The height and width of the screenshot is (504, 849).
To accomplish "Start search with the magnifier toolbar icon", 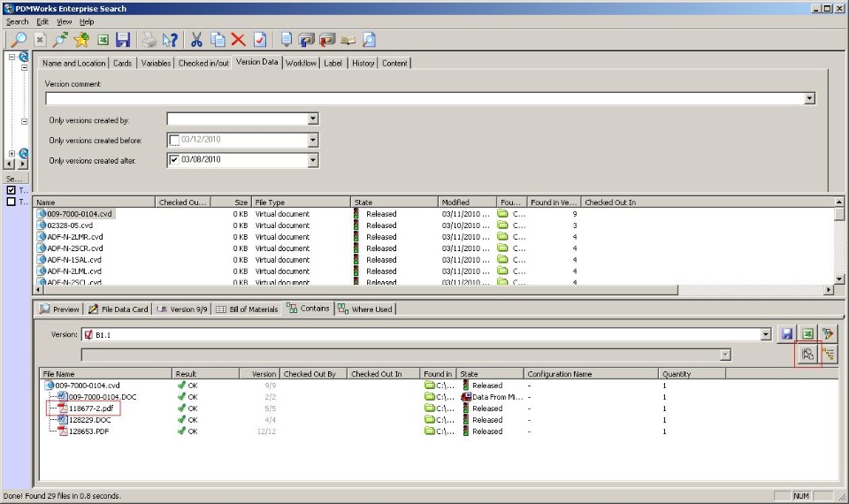I will pos(19,40).
